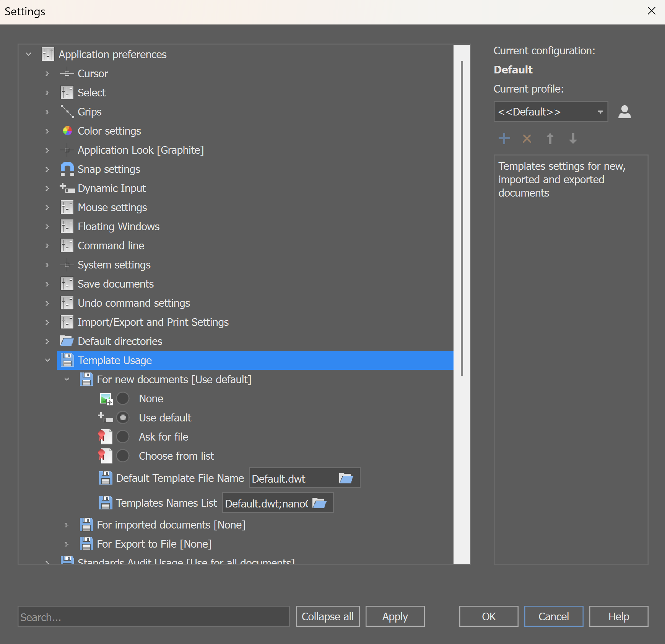The width and height of the screenshot is (665, 644).
Task: Click the Apply button
Action: click(x=395, y=616)
